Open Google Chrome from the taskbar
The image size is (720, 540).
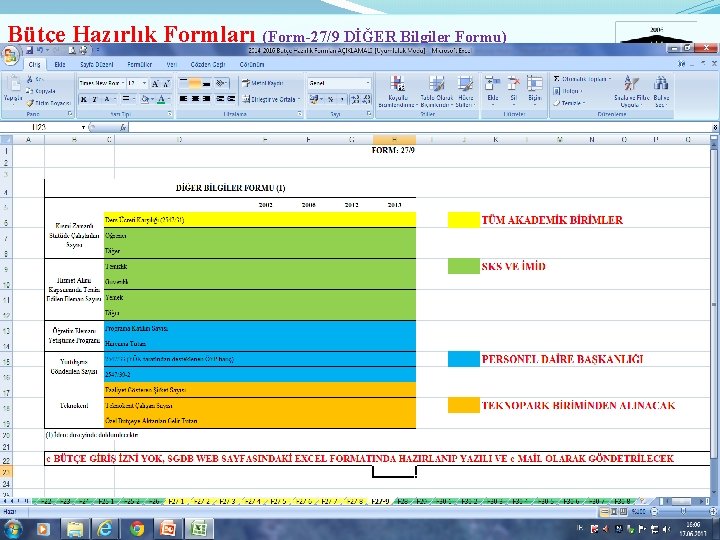pyautogui.click(x=136, y=529)
